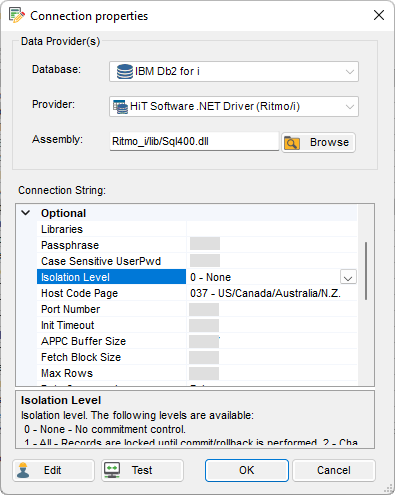Click the '0 - None' isolation value
Screen dimensions: 395x495
pos(210,277)
